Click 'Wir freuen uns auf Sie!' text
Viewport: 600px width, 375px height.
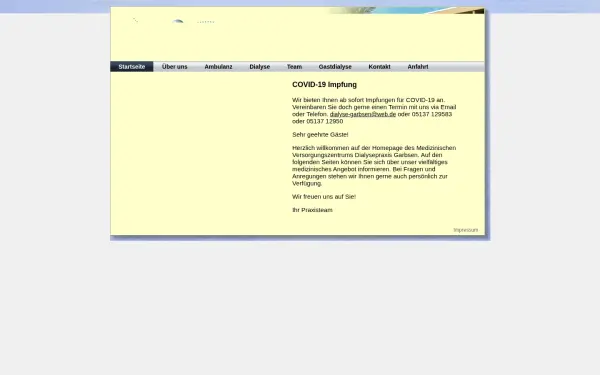click(324, 197)
